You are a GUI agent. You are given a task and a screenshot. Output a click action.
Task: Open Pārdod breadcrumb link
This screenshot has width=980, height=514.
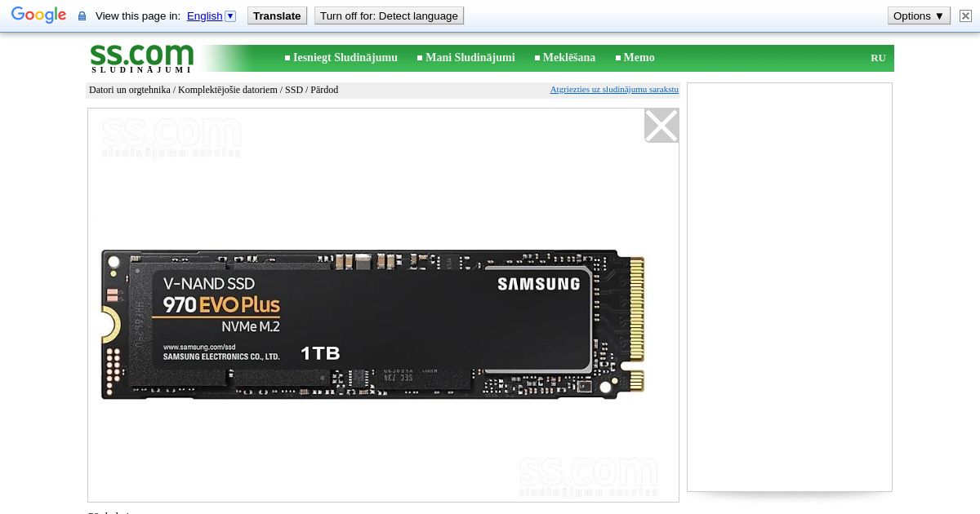(x=324, y=90)
